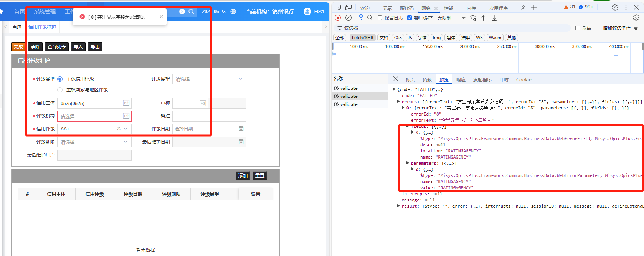Screen dimensions: 644x256
Task: Clear the AA+ credit rating value
Action: coord(119,129)
